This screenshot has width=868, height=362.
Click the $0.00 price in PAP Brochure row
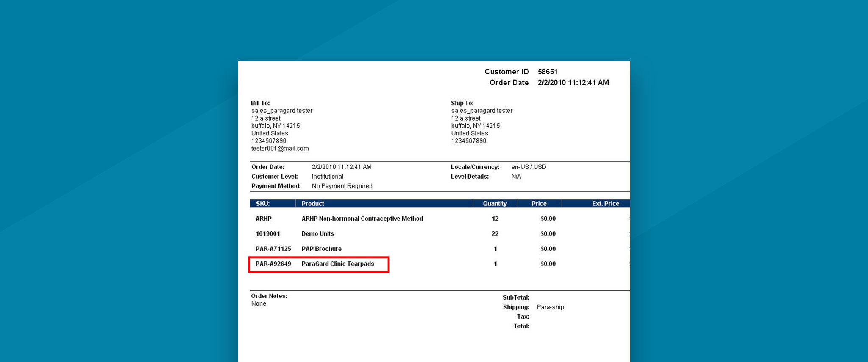click(548, 249)
